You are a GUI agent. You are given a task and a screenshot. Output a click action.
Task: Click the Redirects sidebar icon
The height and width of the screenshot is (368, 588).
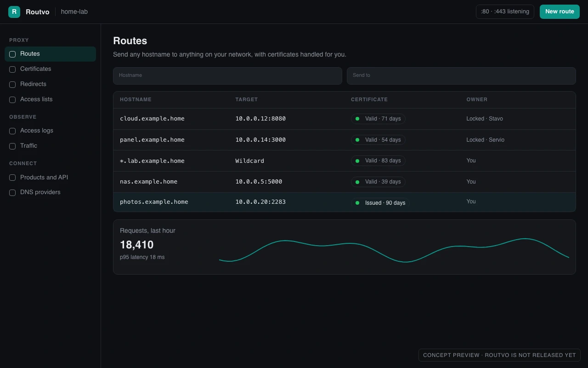[12, 85]
